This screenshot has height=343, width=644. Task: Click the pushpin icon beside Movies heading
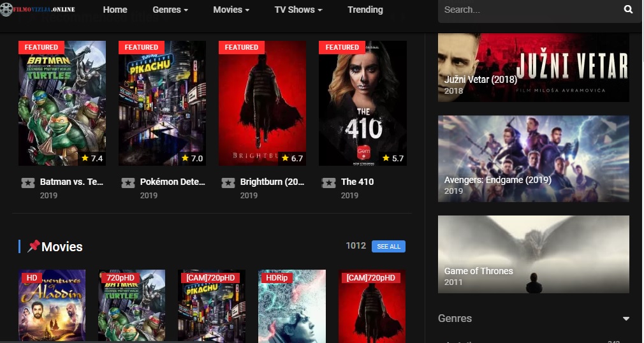[34, 246]
